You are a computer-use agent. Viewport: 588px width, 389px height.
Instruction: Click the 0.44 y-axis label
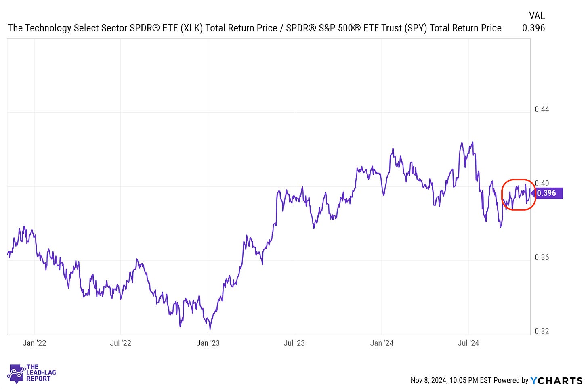click(542, 109)
